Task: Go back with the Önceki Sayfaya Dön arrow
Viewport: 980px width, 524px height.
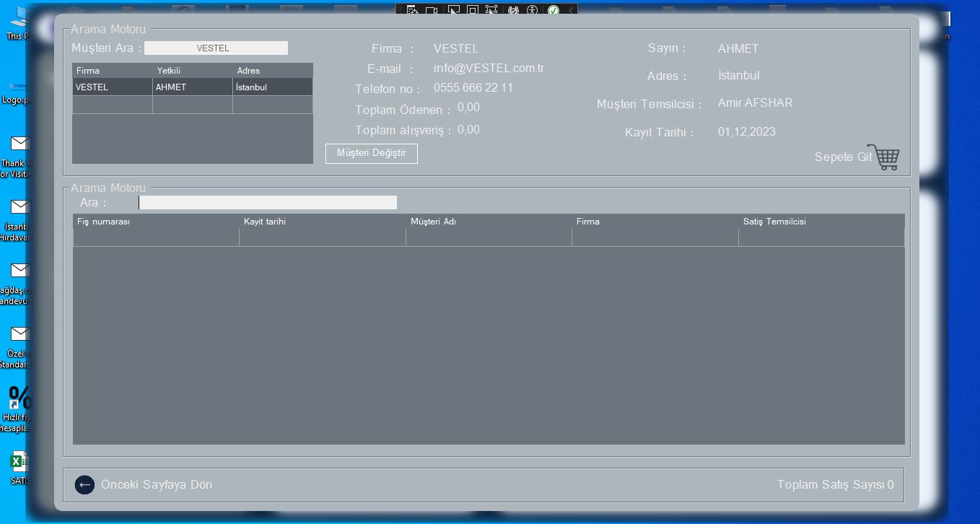Action: pos(84,485)
